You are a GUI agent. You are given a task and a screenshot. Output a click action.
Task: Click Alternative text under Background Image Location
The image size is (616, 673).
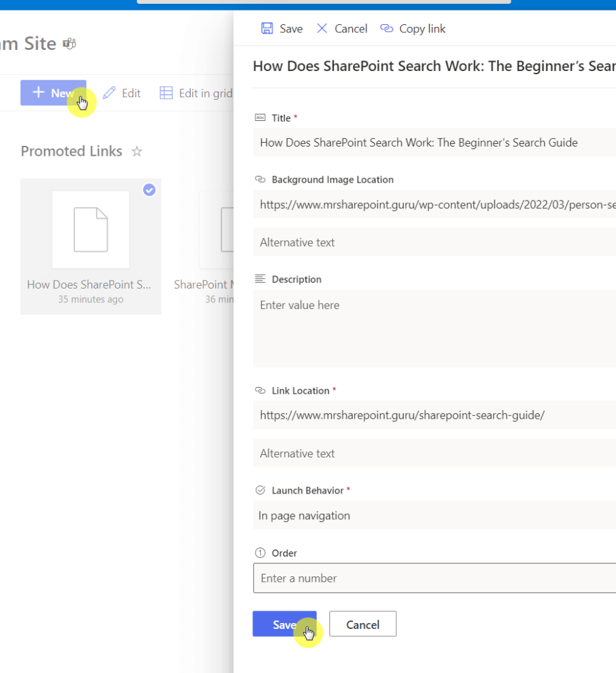click(435, 242)
